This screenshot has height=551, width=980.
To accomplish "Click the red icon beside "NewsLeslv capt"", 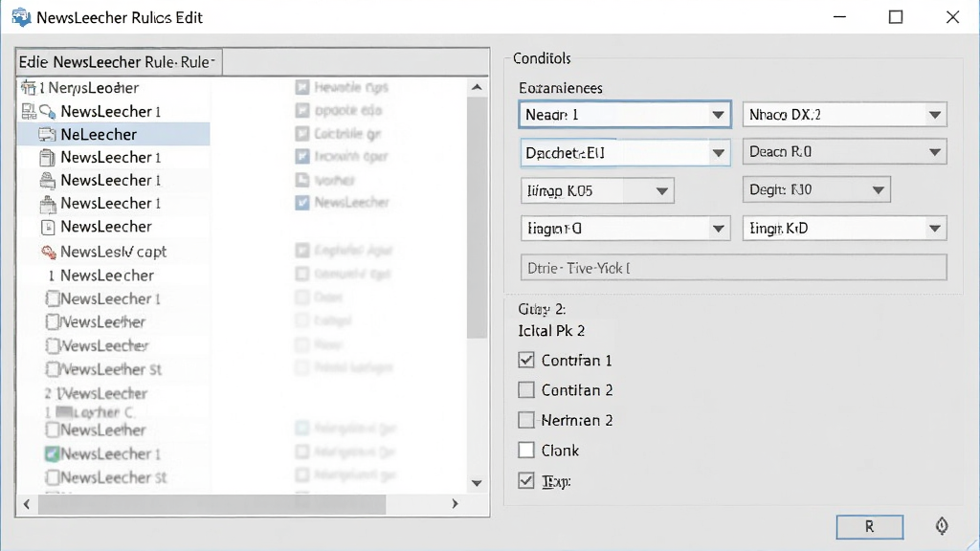I will [48, 252].
